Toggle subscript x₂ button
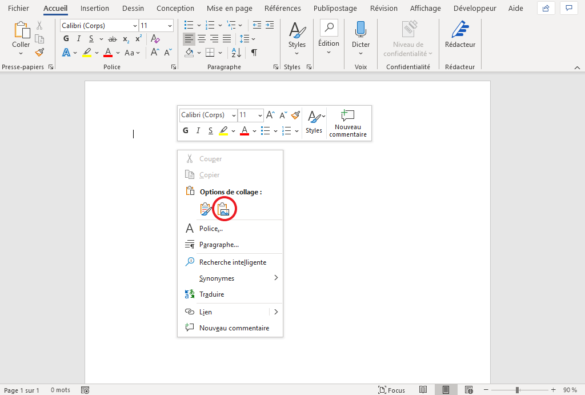This screenshot has width=585, height=395. point(126,39)
